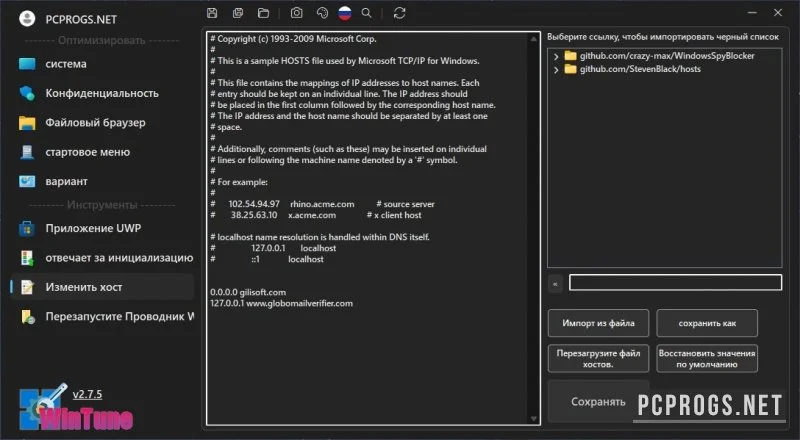
Task: Click the 'localhost name resolution' comment line
Action: coord(320,237)
